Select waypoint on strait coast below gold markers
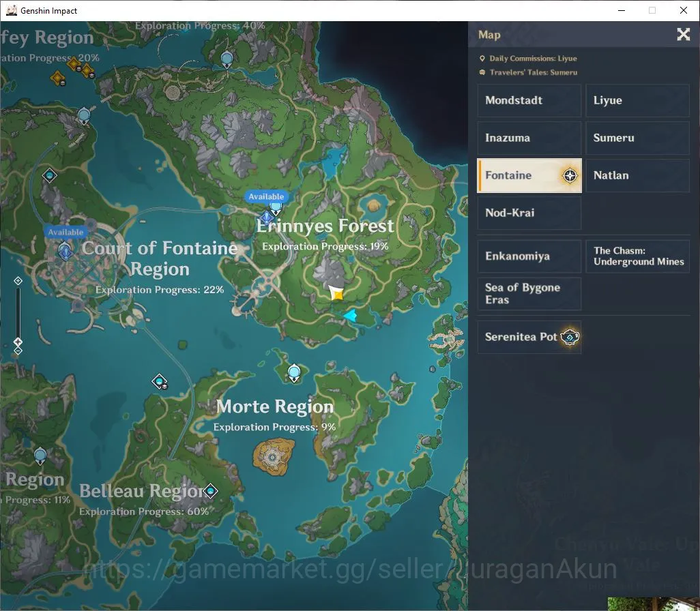Viewport: 700px width, 611px height. tap(84, 117)
